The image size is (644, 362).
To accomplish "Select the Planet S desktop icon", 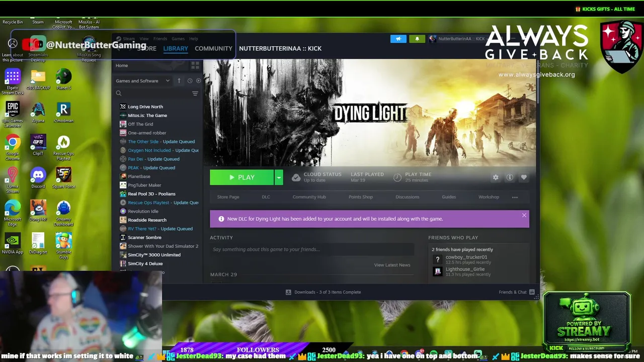I will pos(63,80).
